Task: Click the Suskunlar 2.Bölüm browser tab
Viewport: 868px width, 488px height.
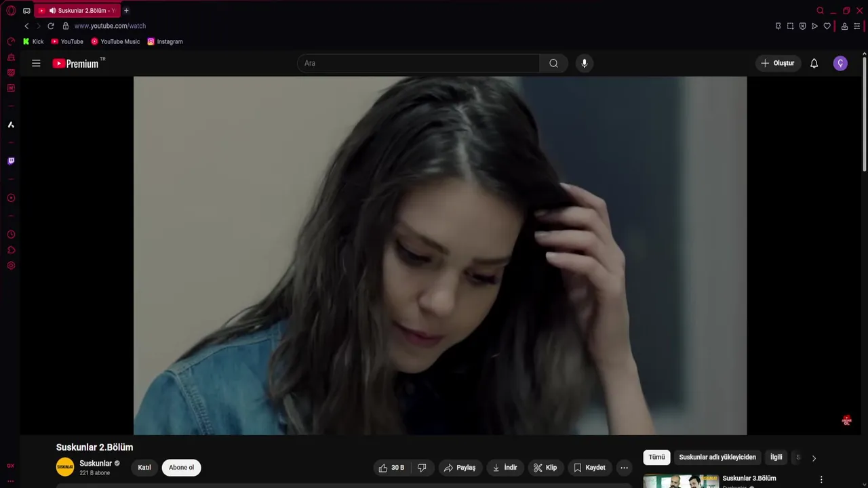Action: click(x=76, y=11)
